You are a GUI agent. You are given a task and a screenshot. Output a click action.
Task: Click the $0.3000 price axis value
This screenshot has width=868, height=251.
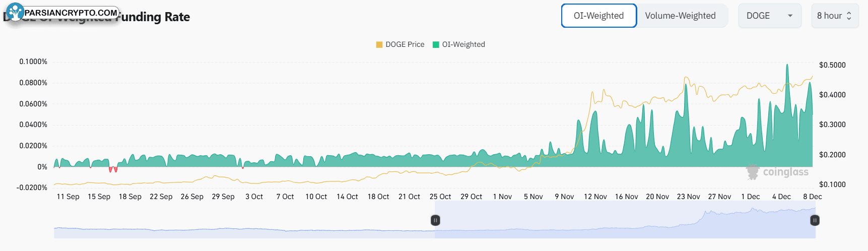pyautogui.click(x=832, y=124)
